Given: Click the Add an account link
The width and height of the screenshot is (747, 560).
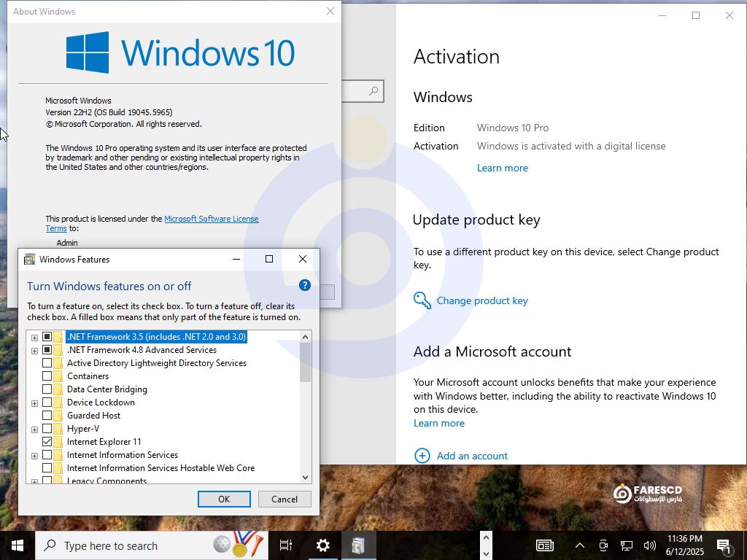Looking at the screenshot, I should 472,456.
